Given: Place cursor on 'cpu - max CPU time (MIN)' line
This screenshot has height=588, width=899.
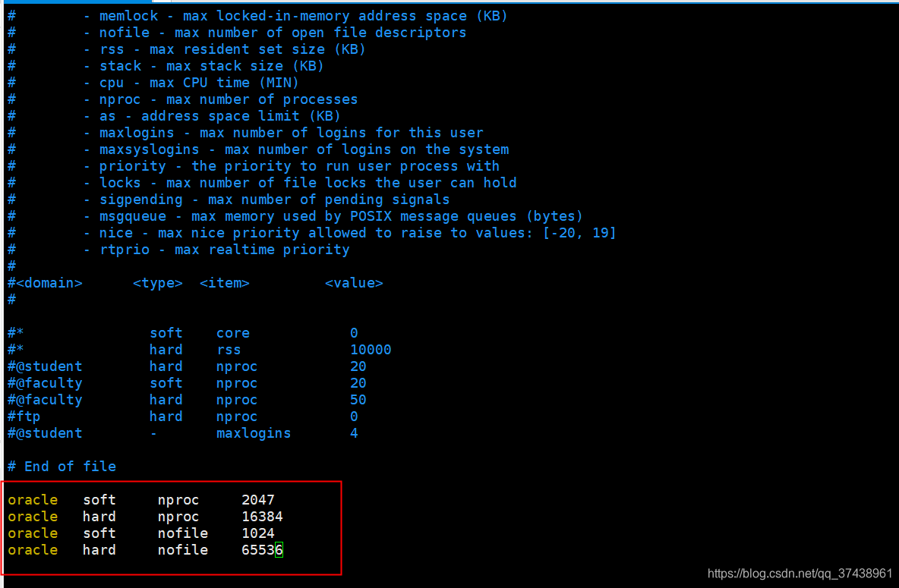Looking at the screenshot, I should [153, 83].
